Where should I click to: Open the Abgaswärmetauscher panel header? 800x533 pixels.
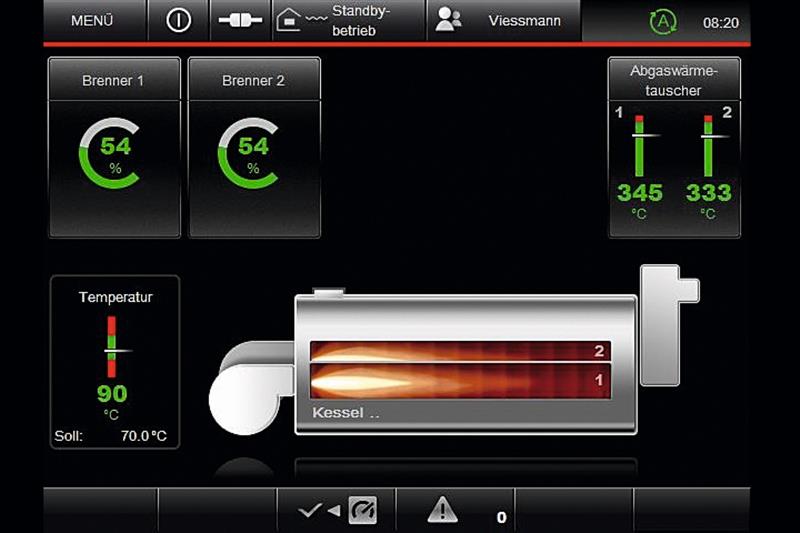[x=674, y=80]
